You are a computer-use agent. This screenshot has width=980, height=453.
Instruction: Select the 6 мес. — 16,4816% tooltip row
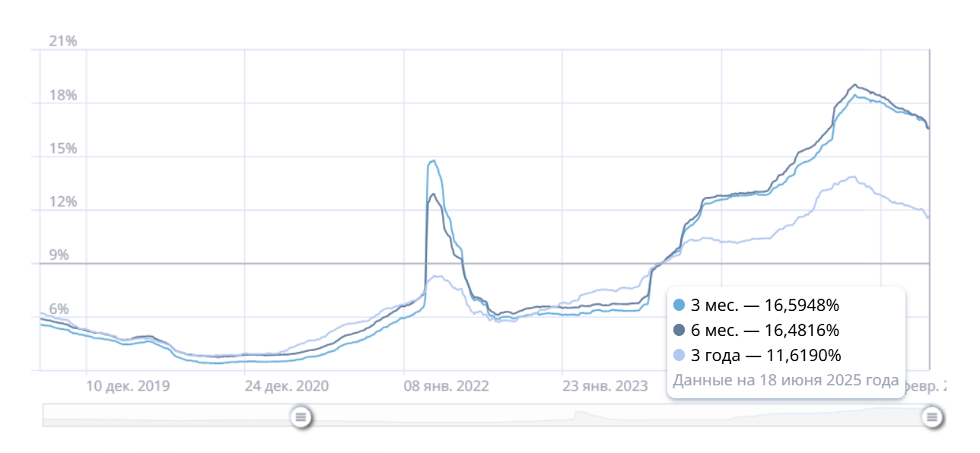point(765,331)
